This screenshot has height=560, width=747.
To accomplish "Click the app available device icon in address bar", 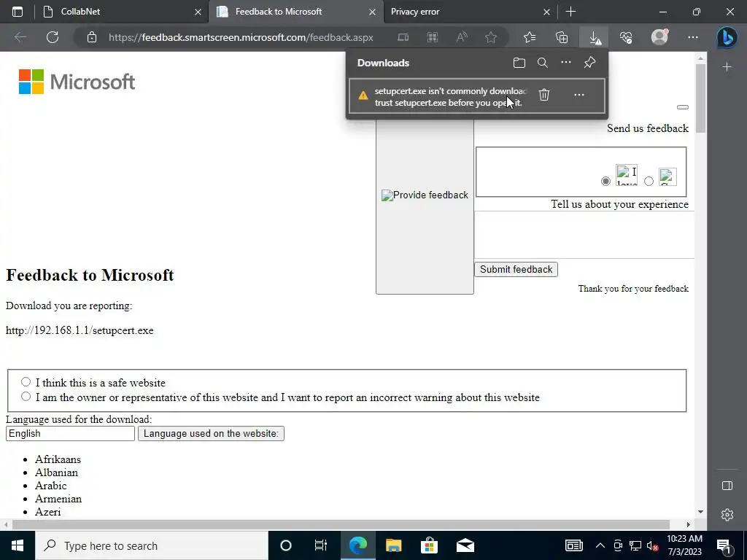I will tap(403, 37).
